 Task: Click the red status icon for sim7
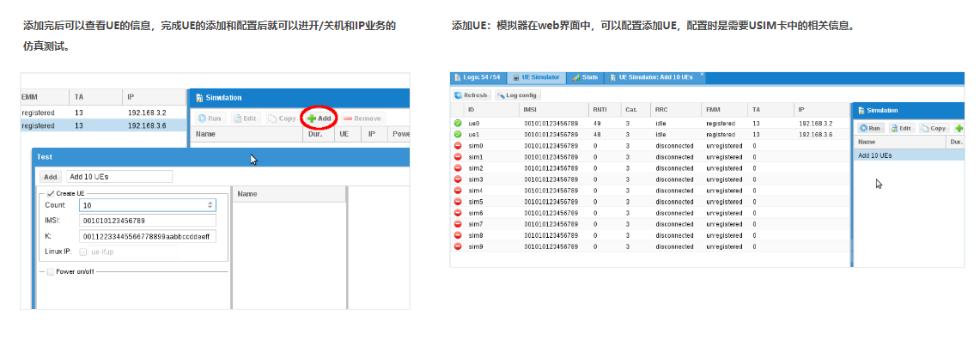(x=458, y=224)
